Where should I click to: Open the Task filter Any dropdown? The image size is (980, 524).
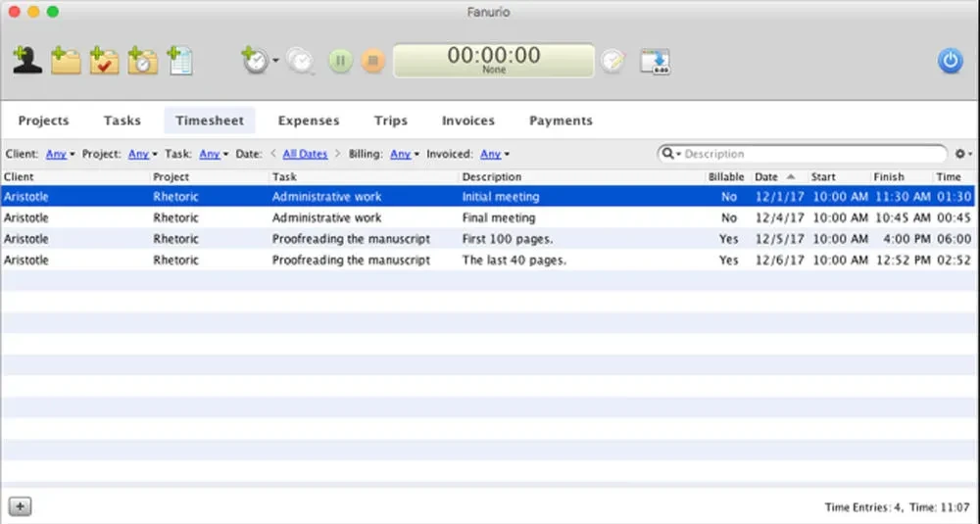[214, 154]
